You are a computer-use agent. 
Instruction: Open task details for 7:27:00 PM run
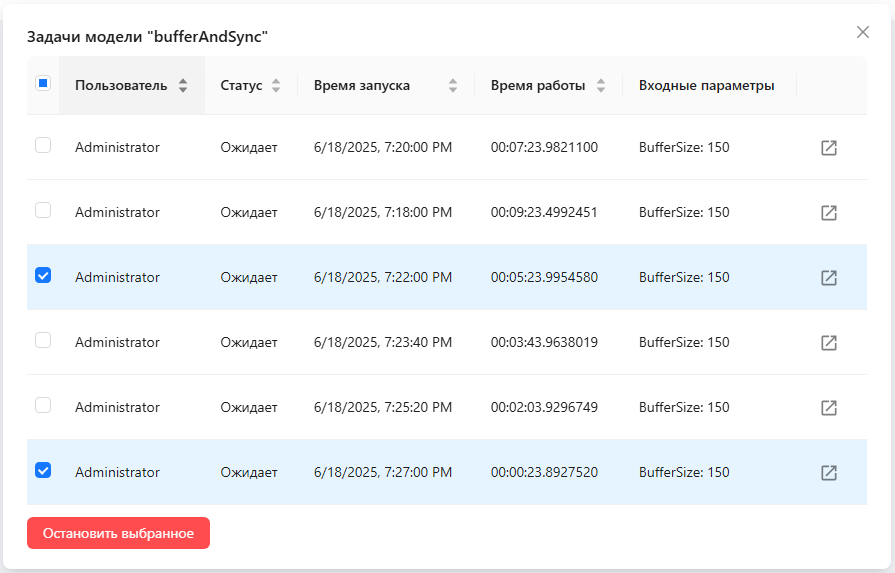[828, 473]
